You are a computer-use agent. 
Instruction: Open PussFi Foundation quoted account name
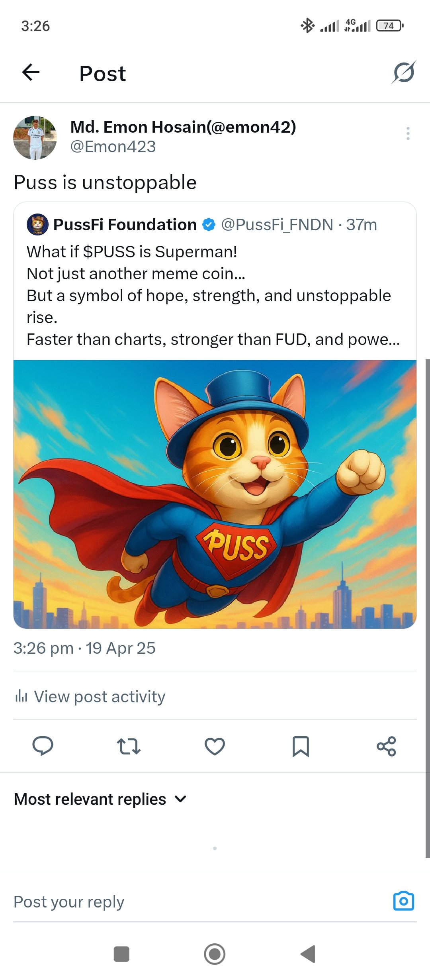[125, 225]
